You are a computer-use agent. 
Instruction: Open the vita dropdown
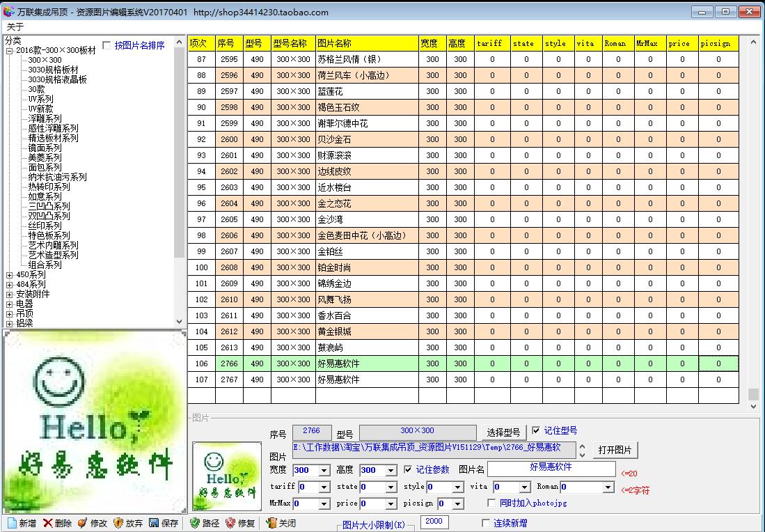click(x=524, y=487)
